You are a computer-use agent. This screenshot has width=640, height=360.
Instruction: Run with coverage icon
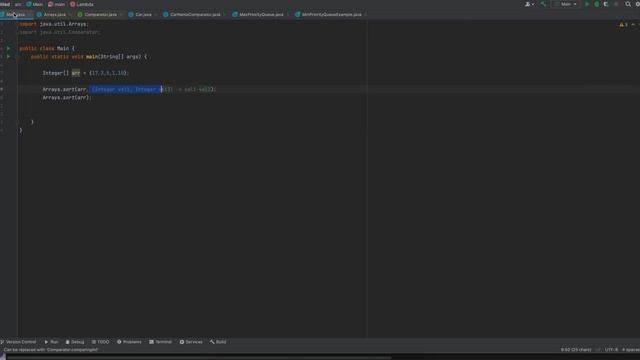point(606,4)
